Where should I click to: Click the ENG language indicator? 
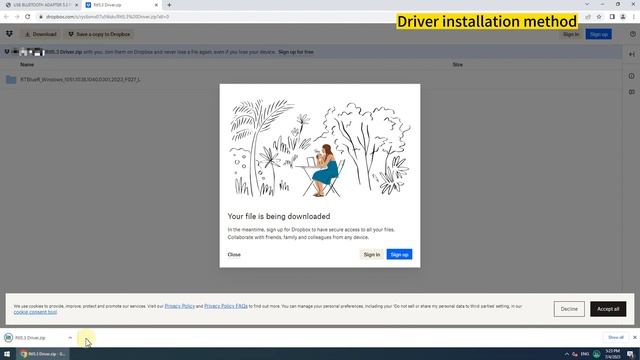tap(585, 354)
